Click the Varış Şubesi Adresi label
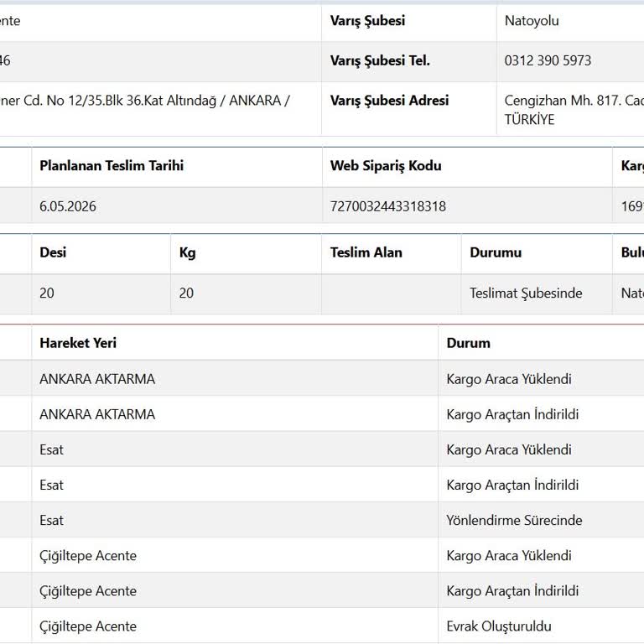The image size is (644, 644). tap(389, 101)
